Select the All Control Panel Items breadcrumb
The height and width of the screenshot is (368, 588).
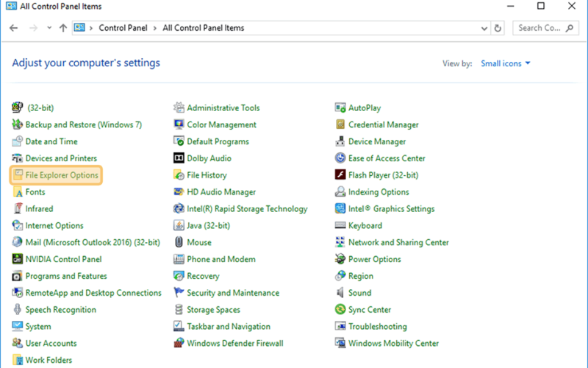(x=204, y=28)
